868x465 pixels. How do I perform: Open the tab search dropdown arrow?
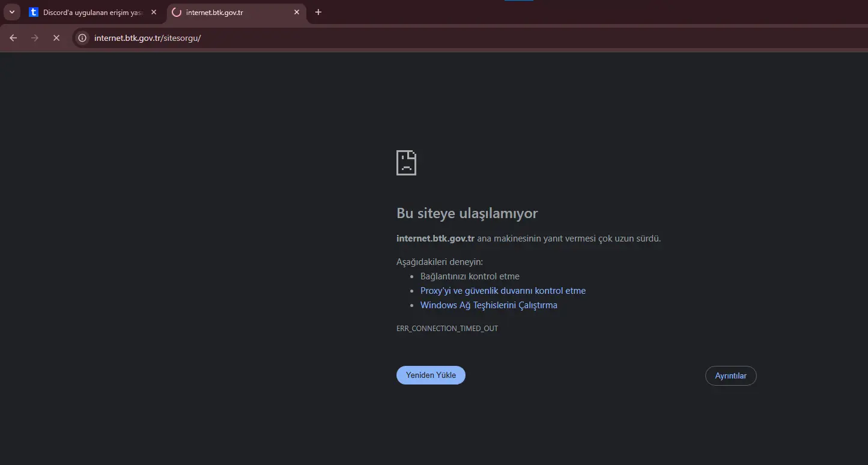point(11,12)
